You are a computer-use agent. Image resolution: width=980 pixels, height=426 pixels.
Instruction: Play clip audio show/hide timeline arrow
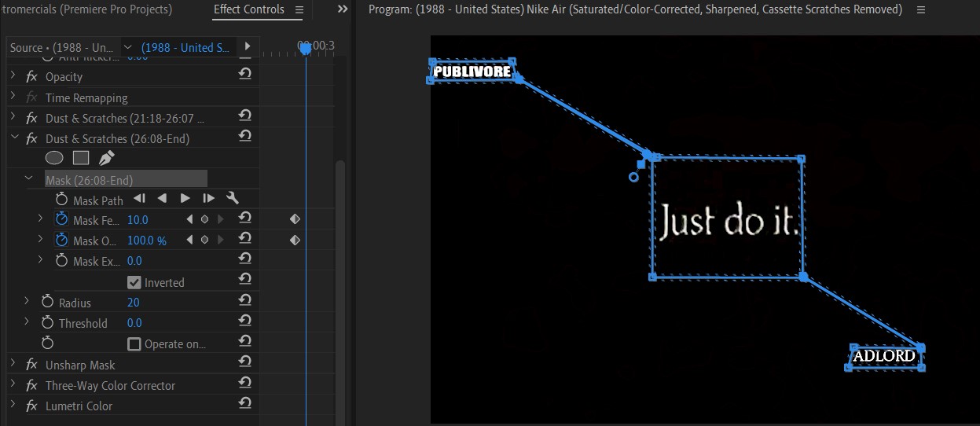247,47
